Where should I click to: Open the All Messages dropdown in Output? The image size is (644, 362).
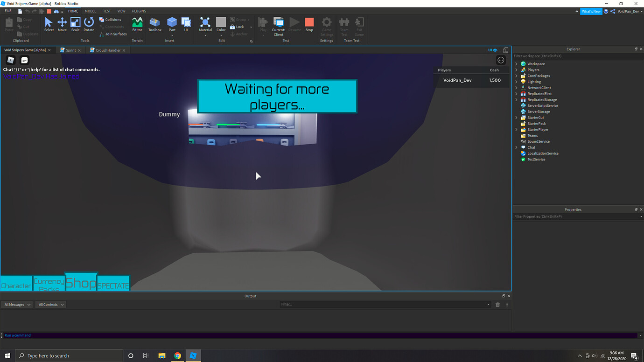[x=17, y=304]
